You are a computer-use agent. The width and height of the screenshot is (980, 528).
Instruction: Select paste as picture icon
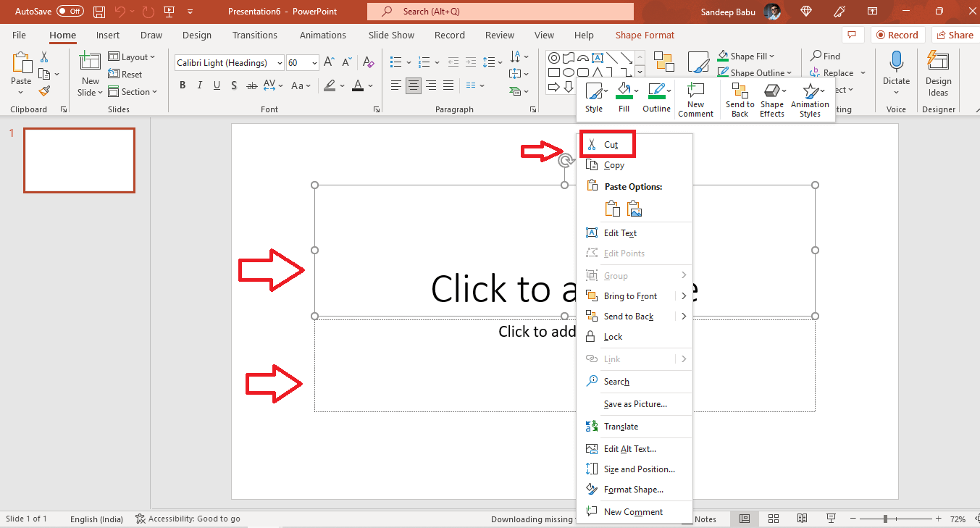(x=635, y=209)
